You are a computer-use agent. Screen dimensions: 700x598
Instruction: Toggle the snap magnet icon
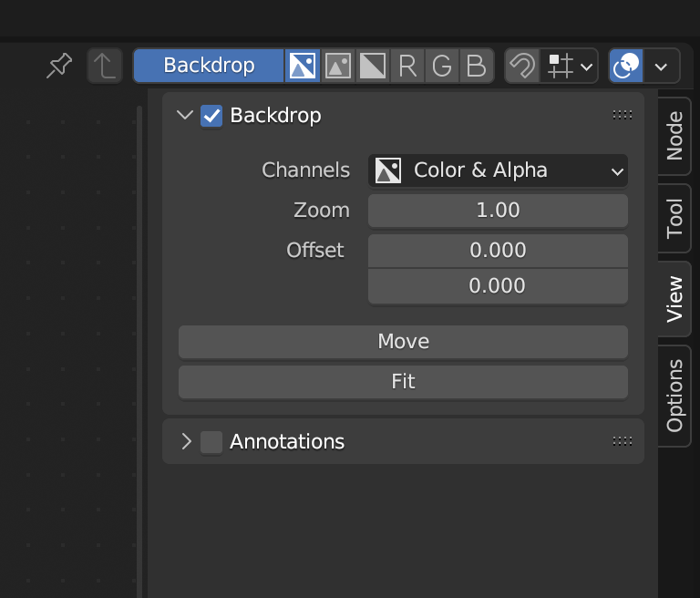pos(522,67)
